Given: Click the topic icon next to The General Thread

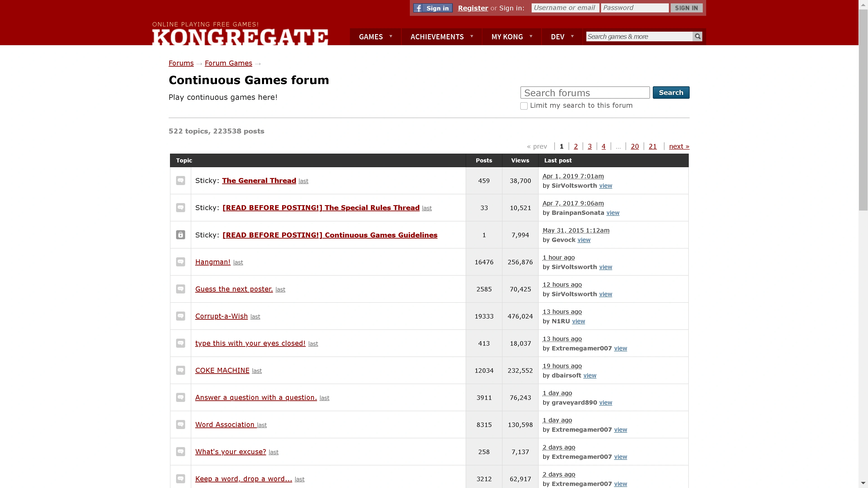Looking at the screenshot, I should point(181,181).
